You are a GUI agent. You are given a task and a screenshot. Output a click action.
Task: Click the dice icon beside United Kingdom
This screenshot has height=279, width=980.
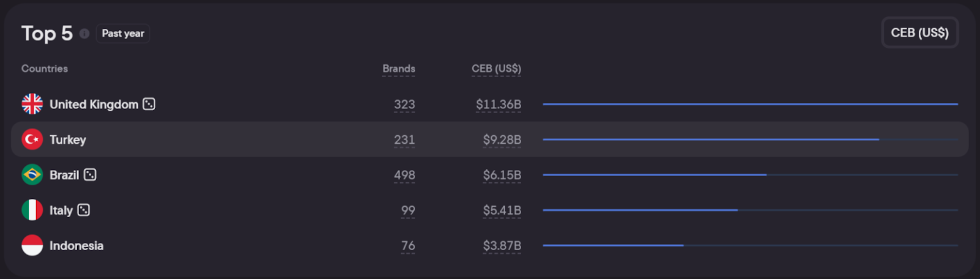pyautogui.click(x=149, y=104)
